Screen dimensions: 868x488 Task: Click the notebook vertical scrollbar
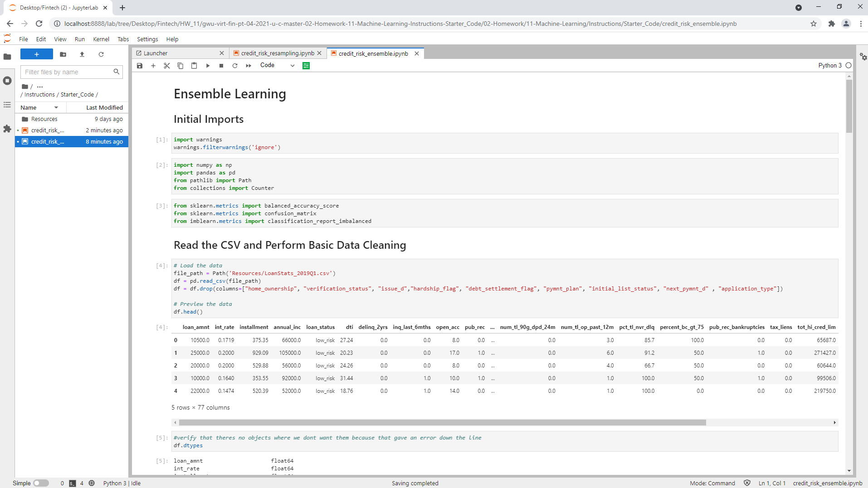pos(849,106)
